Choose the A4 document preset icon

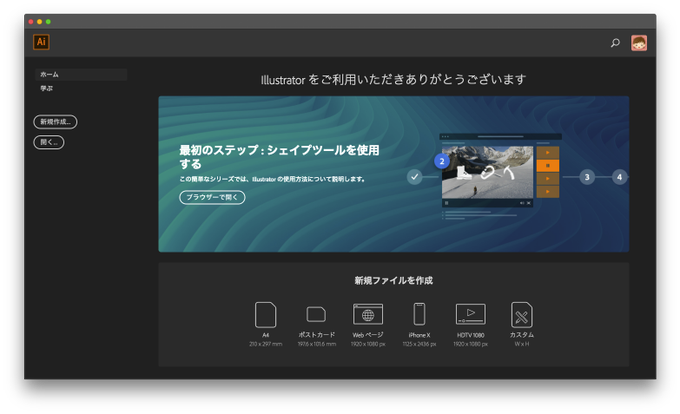click(265, 315)
